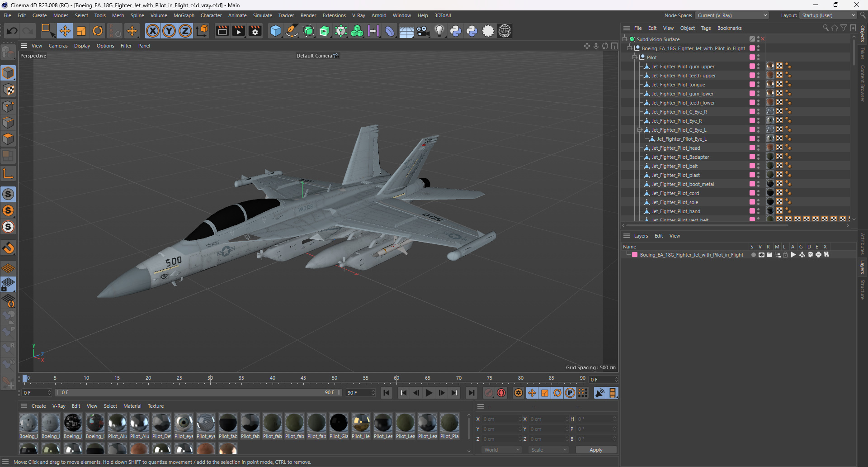The image size is (868, 467).
Task: Select Jet_Fighter_Pilot_head object
Action: [x=675, y=148]
